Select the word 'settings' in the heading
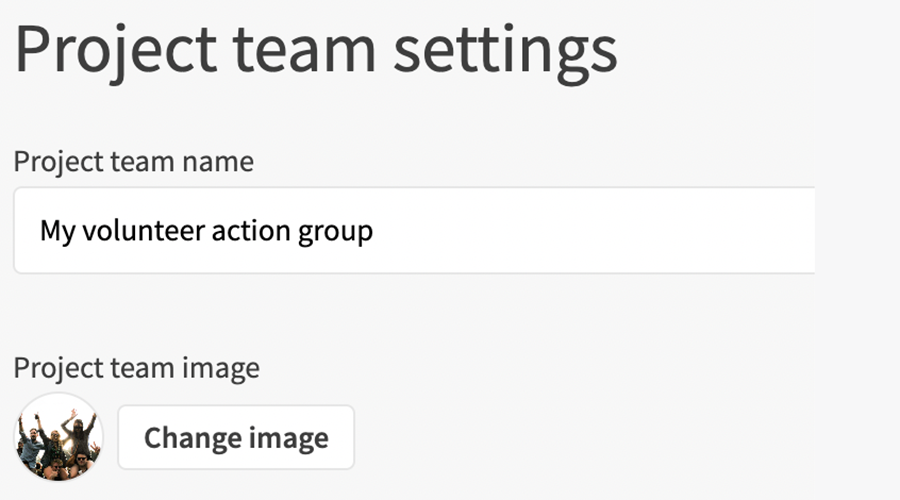Screen dimensions: 900x500 tap(505, 49)
